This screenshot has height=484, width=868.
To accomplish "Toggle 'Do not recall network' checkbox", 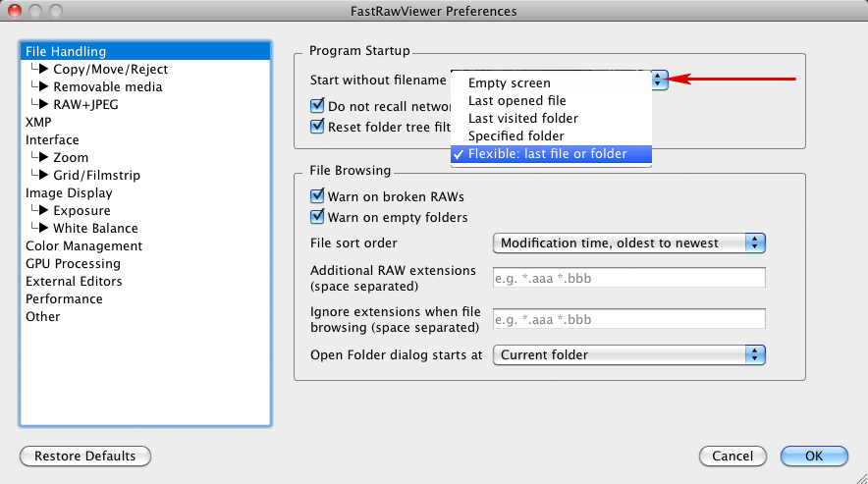I will [317, 106].
